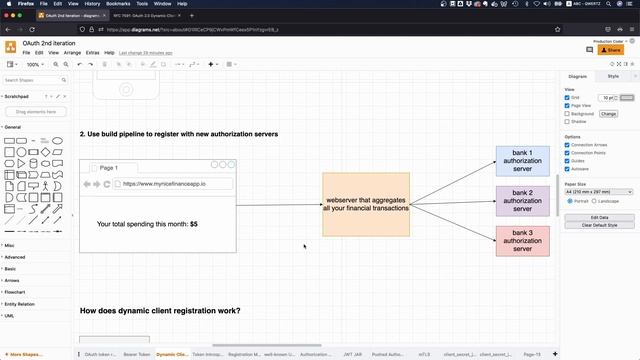Open the Connection arrow style dropdown

[x=180, y=64]
